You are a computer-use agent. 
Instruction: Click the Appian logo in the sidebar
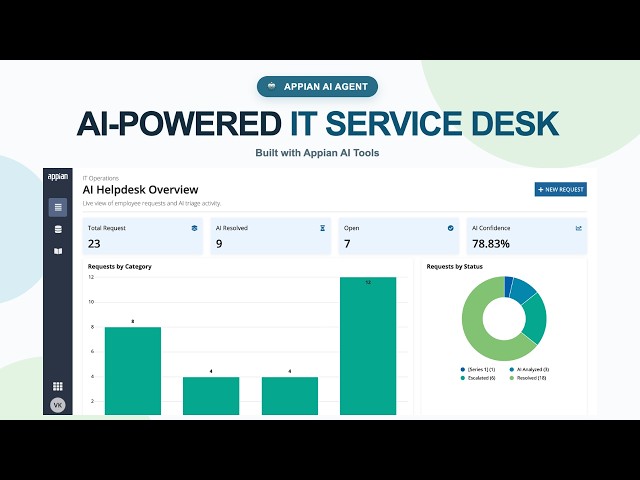(x=58, y=176)
